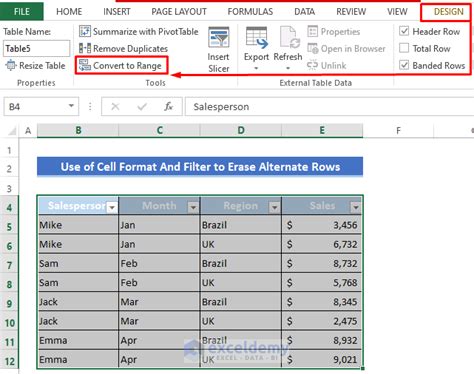This screenshot has height=374, width=474.
Task: Switch to the PAGE LAYOUT tab
Action: (x=179, y=12)
